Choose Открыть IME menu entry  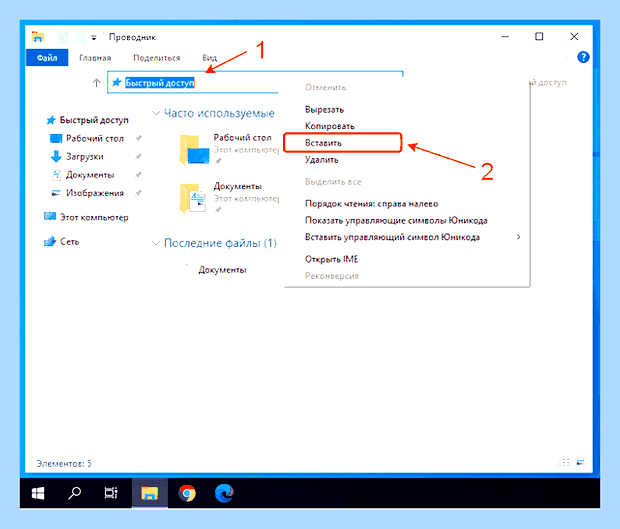331,259
